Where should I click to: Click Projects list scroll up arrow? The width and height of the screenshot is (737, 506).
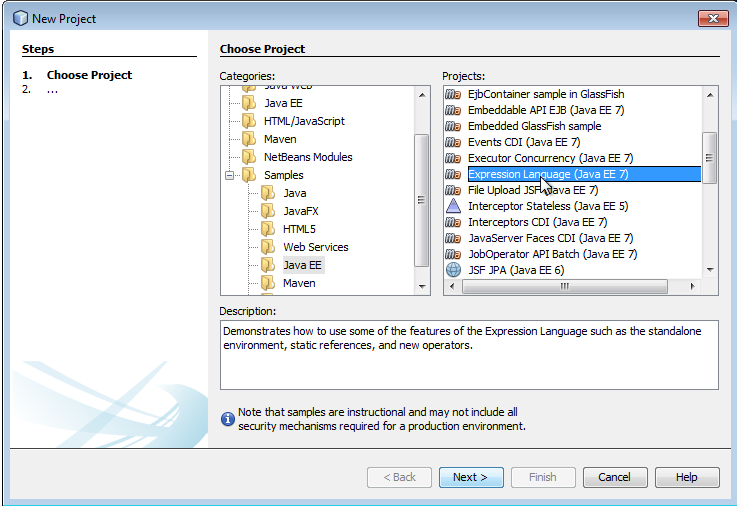(710, 95)
